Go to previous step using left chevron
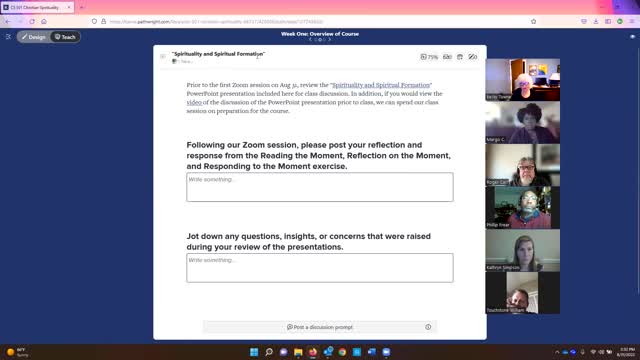The height and width of the screenshot is (360, 640). pos(310,40)
